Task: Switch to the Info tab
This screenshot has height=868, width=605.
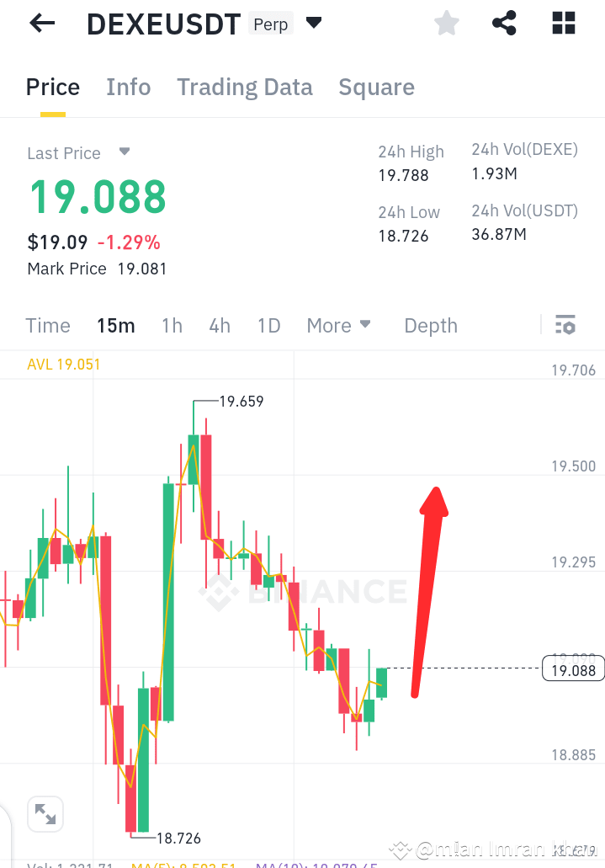Action: 128,87
